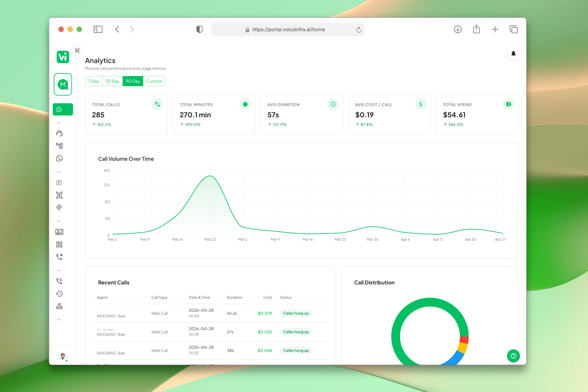Click the Call Type column header
Image resolution: width=588 pixels, height=392 pixels.
159,297
